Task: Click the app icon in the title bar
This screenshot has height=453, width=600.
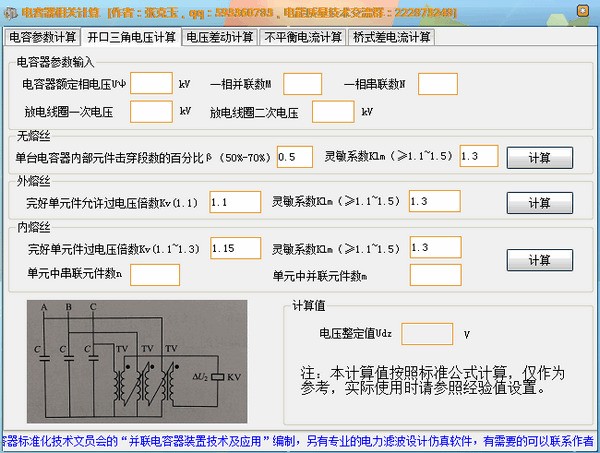Action: (x=11, y=13)
